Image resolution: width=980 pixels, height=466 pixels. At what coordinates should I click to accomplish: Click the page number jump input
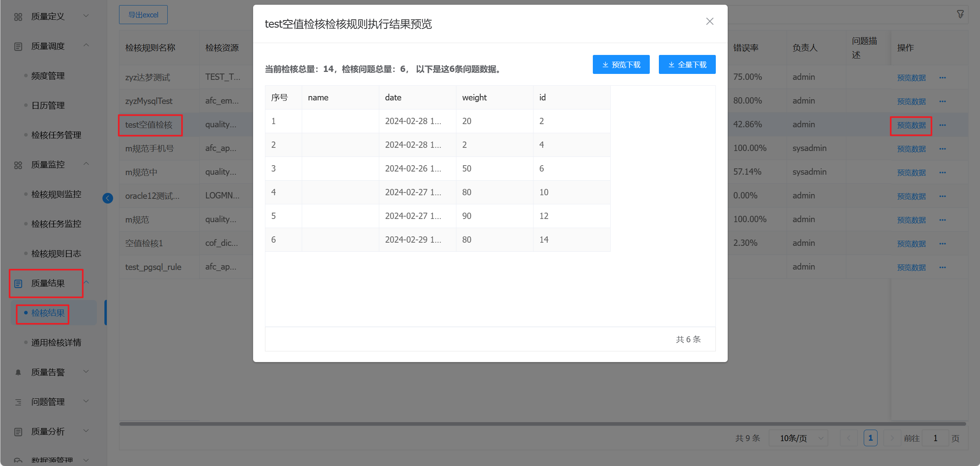click(935, 438)
